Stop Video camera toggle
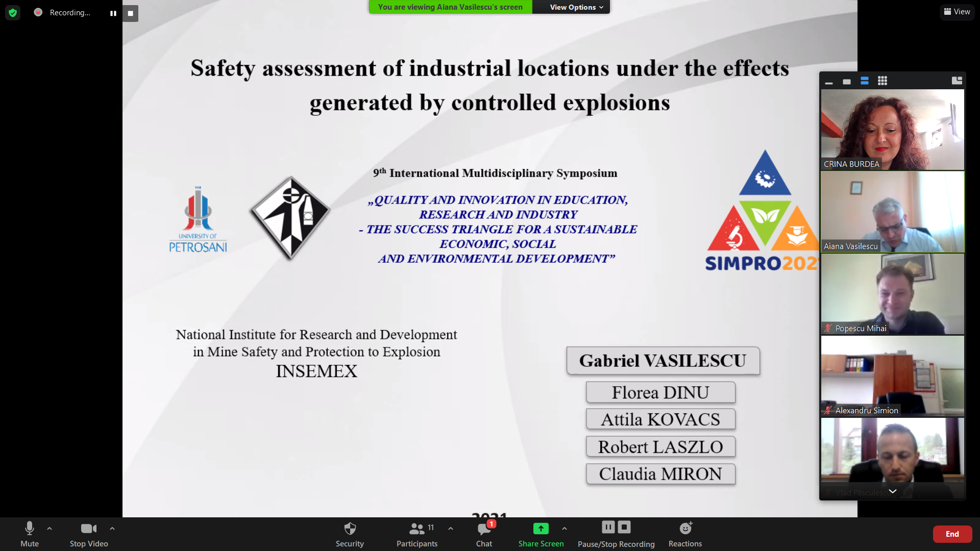Viewport: 980px width, 551px height. point(89,534)
